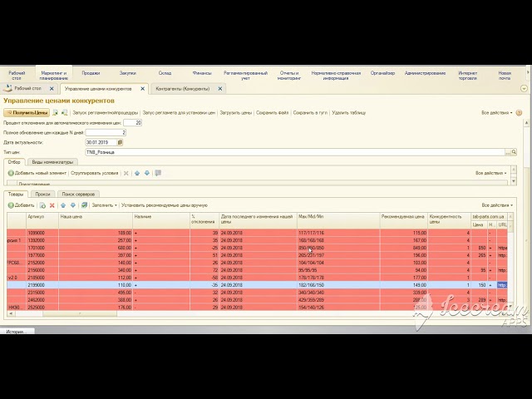Click the magnifier icon in Тип цен field
This screenshot has width=532, height=399.
(x=514, y=152)
